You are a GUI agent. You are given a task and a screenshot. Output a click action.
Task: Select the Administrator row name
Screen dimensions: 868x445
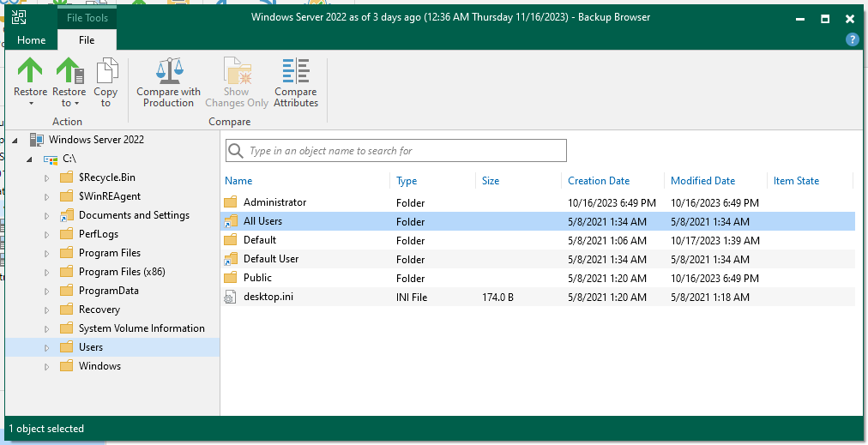pos(274,202)
